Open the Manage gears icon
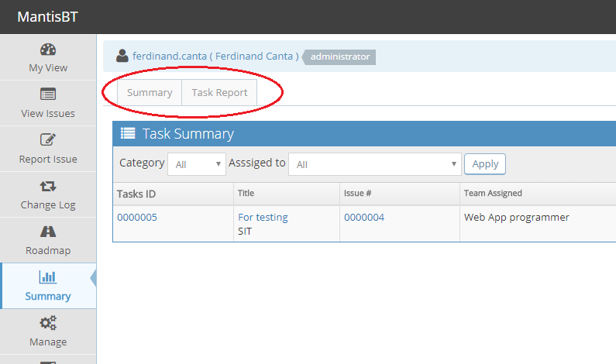The image size is (616, 364). point(48,323)
